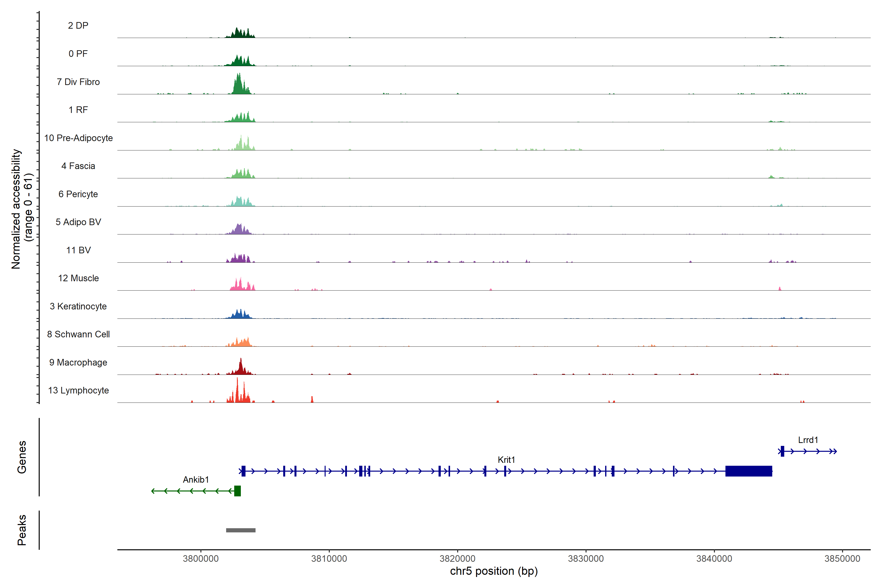Click the 13 Lymphocyte track label
Screen dimensions: 882x588
[78, 390]
